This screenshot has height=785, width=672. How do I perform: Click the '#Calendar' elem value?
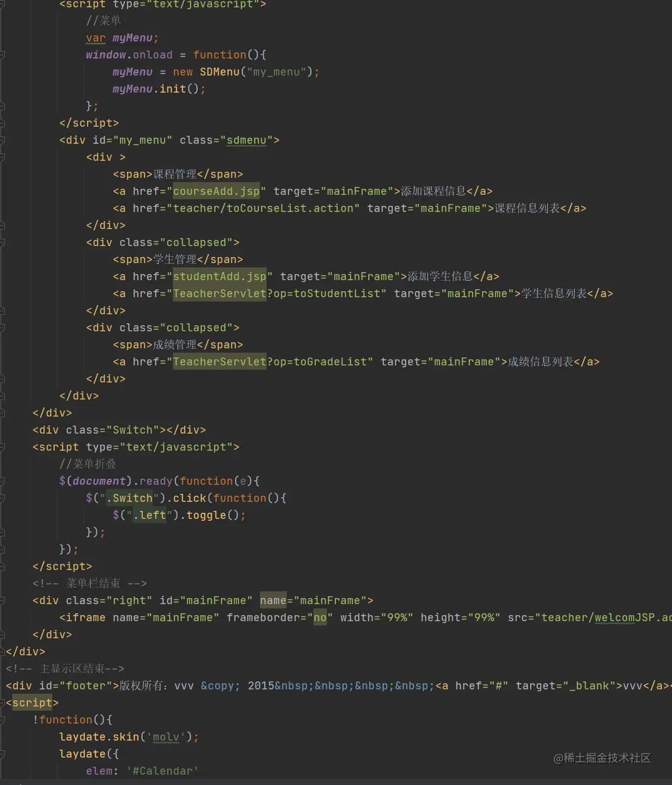point(163,771)
